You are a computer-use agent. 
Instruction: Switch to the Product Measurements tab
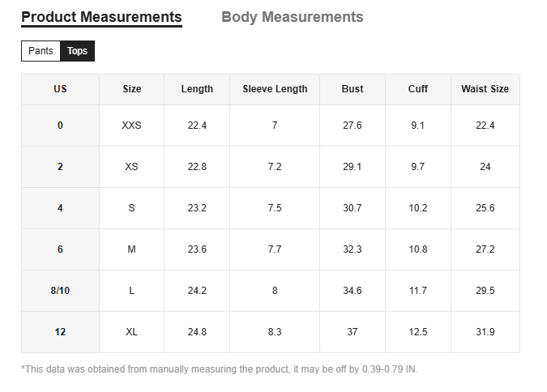pos(101,17)
